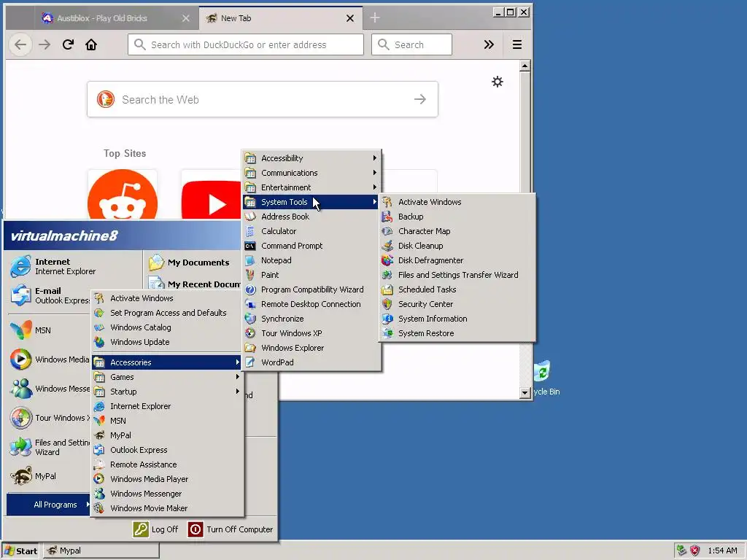
Task: Click the MSN butterfly in All Programs list
Action: (x=99, y=421)
